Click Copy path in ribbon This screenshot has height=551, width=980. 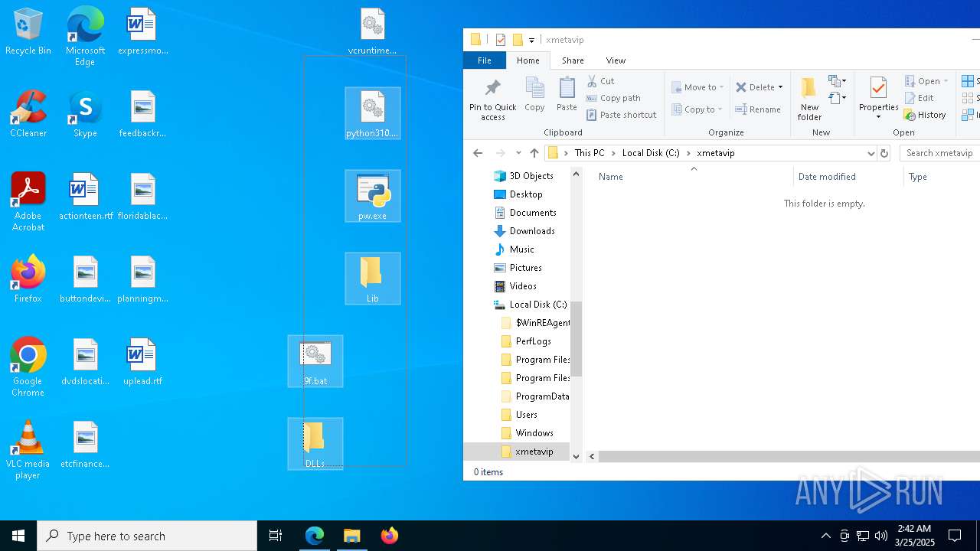613,98
